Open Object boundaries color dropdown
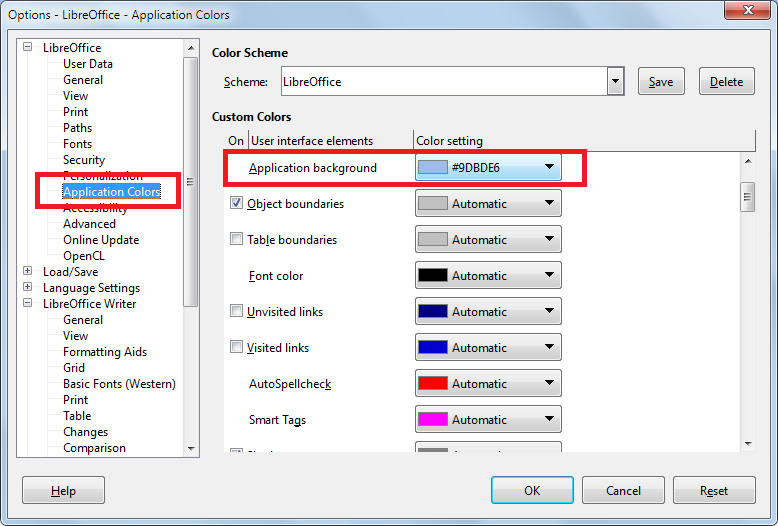 point(488,203)
